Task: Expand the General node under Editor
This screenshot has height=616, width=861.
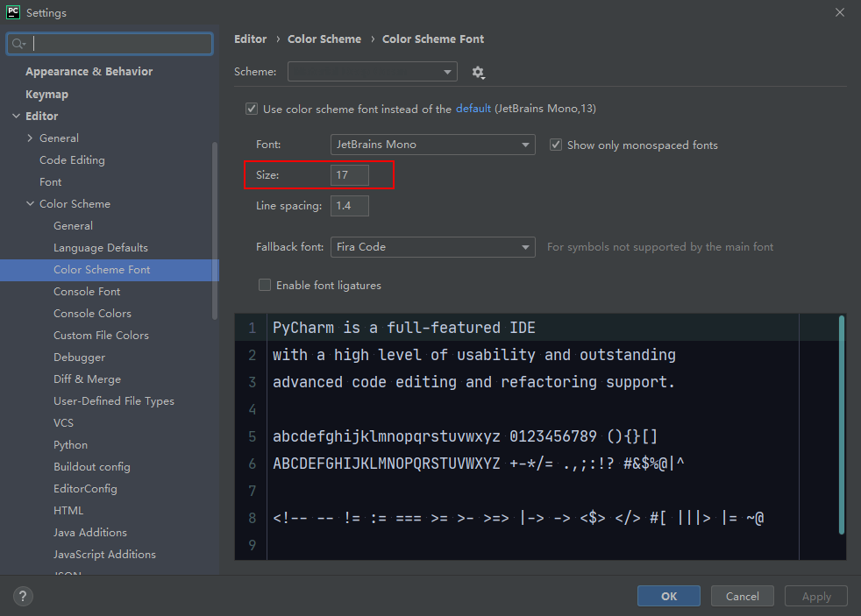Action: [x=30, y=138]
